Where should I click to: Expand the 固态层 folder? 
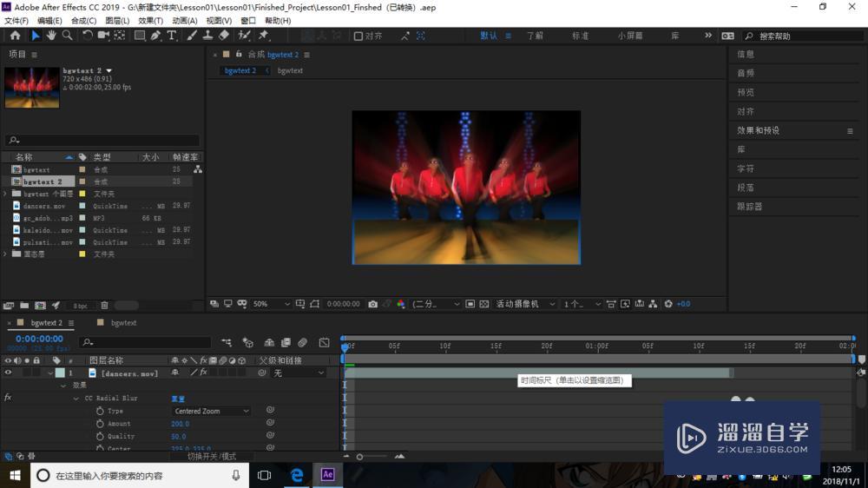coord(5,254)
